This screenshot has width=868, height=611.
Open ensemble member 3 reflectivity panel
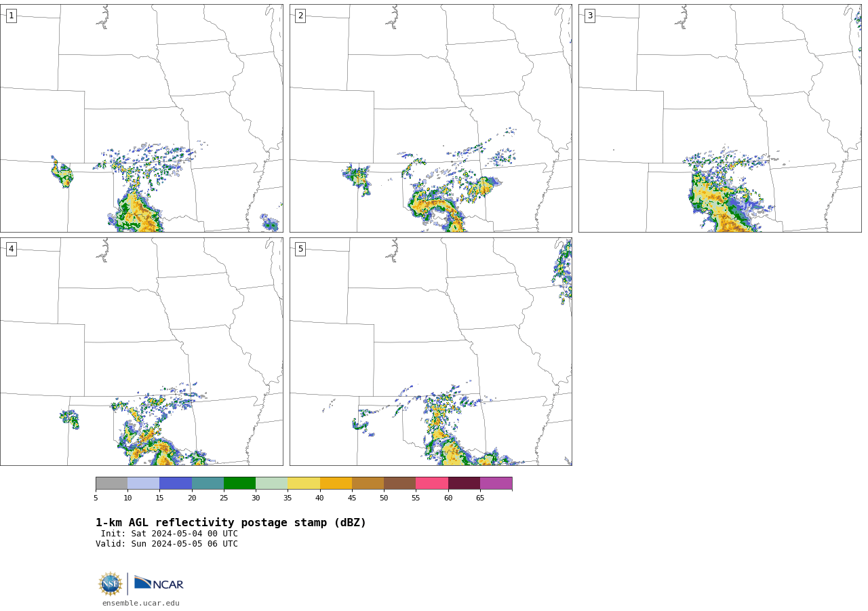point(720,118)
